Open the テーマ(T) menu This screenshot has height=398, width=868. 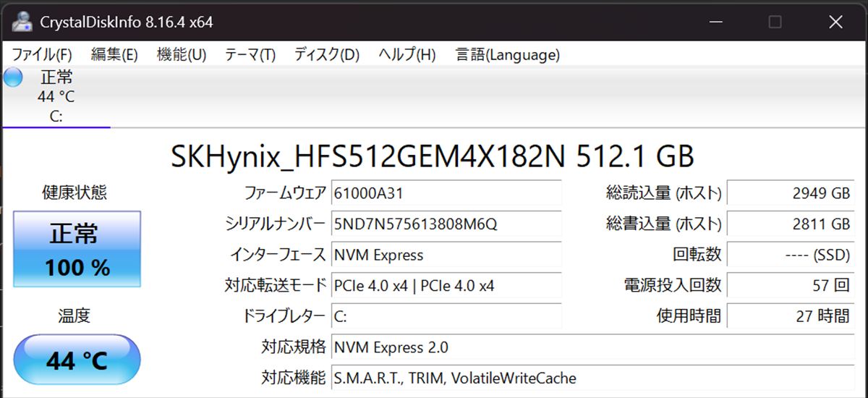tap(250, 54)
